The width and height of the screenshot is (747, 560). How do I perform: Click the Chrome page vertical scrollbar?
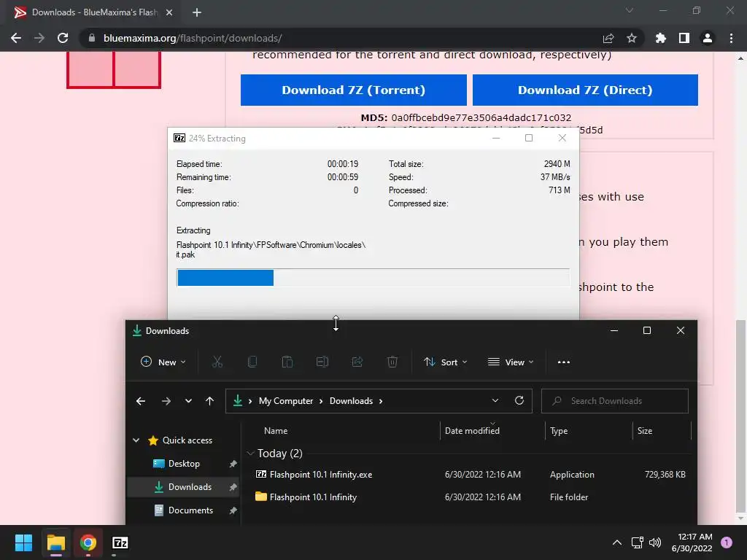pyautogui.click(x=740, y=418)
